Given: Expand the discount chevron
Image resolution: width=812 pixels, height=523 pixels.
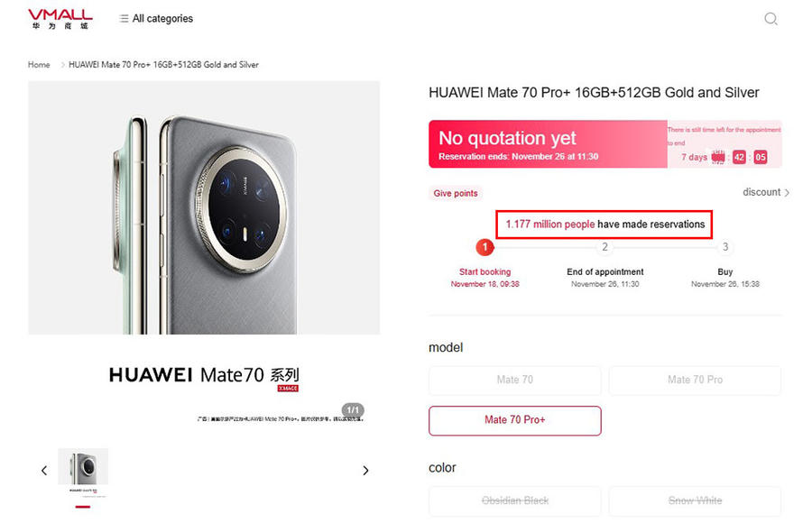Looking at the screenshot, I should pos(787,193).
